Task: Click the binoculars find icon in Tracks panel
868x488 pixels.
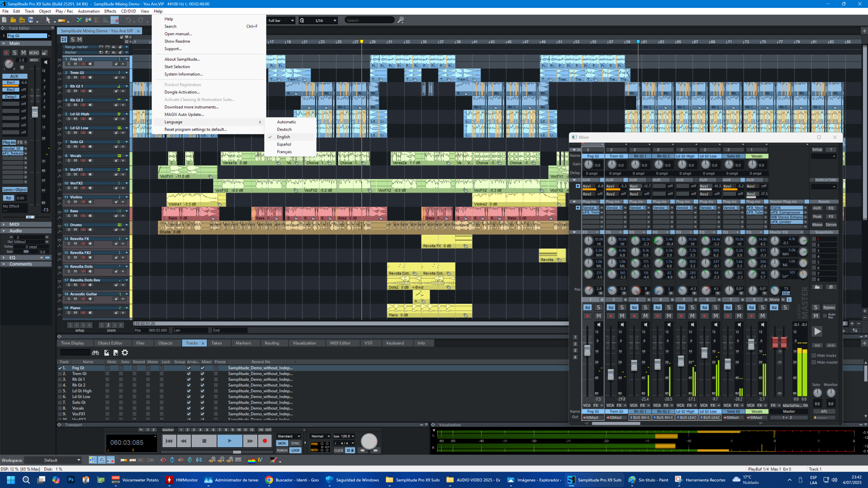Action: [95, 353]
